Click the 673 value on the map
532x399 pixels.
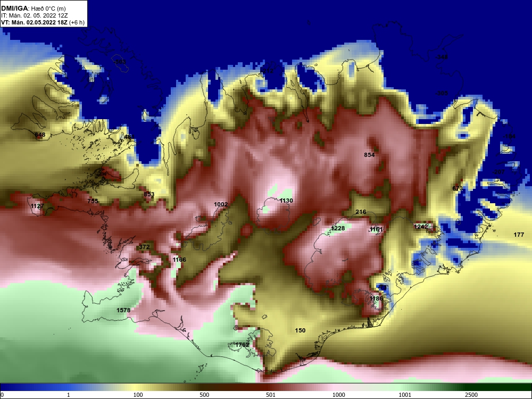point(458,188)
